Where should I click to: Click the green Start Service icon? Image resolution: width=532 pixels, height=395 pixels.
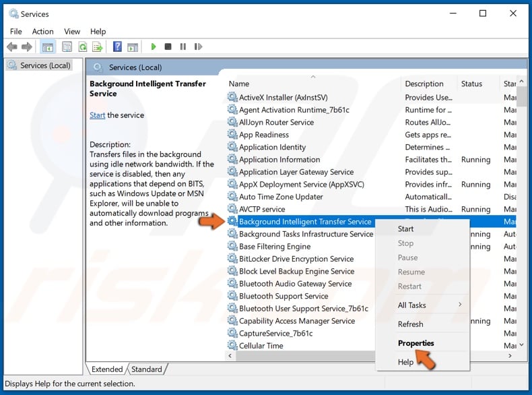(154, 47)
